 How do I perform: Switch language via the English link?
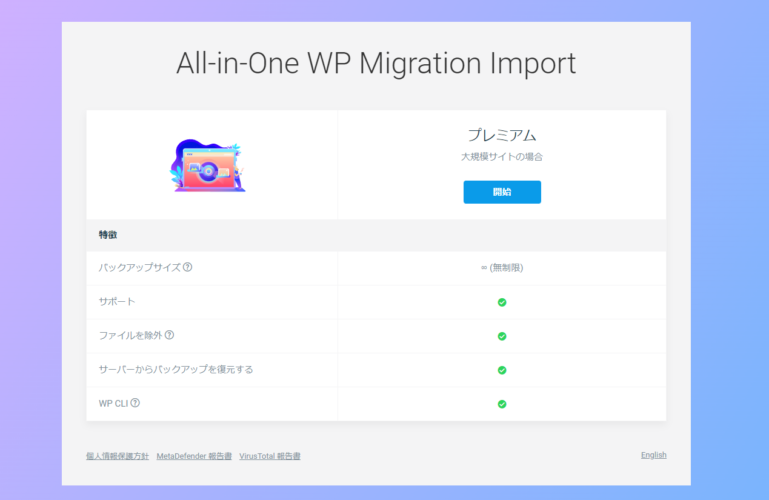pyautogui.click(x=653, y=455)
